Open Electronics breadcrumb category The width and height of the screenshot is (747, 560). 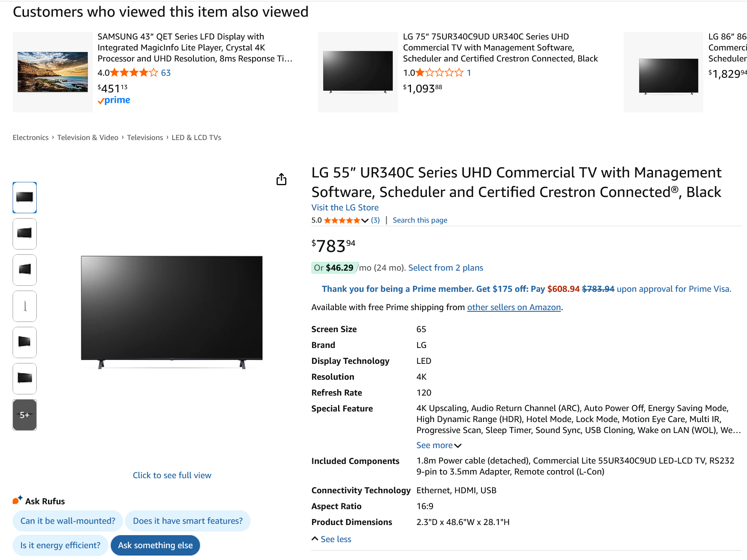pos(31,138)
